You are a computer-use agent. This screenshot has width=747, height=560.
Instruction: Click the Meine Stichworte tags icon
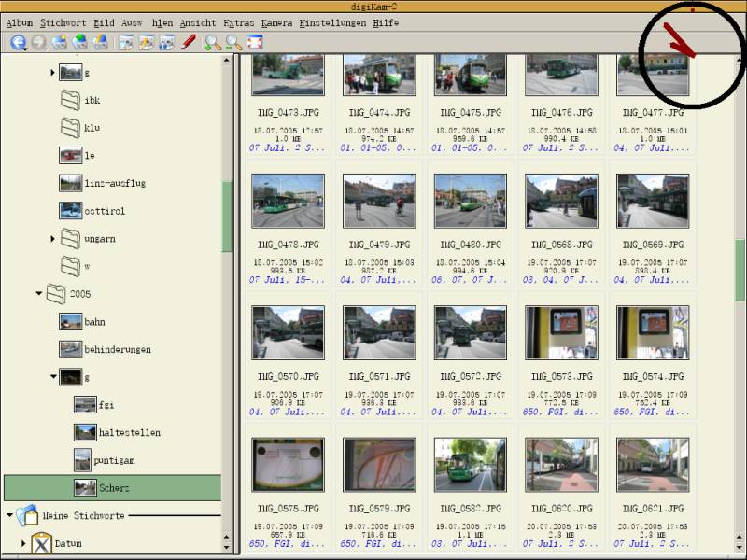click(27, 514)
